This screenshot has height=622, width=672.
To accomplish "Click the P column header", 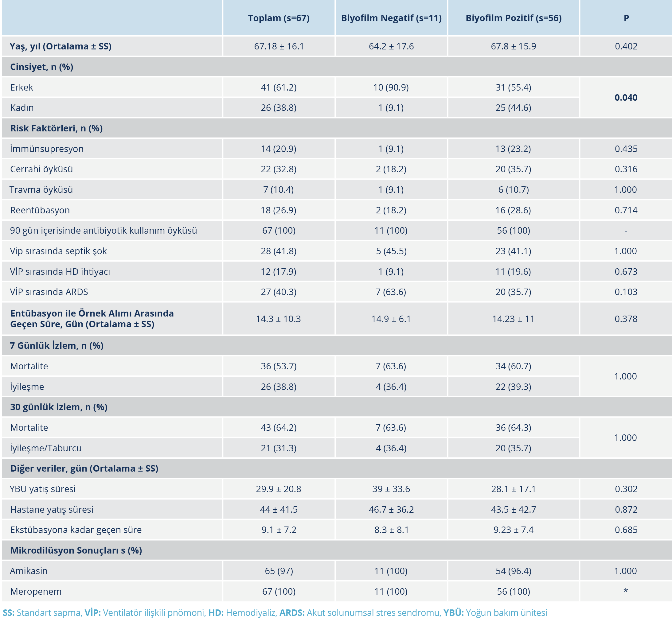I will [x=626, y=18].
